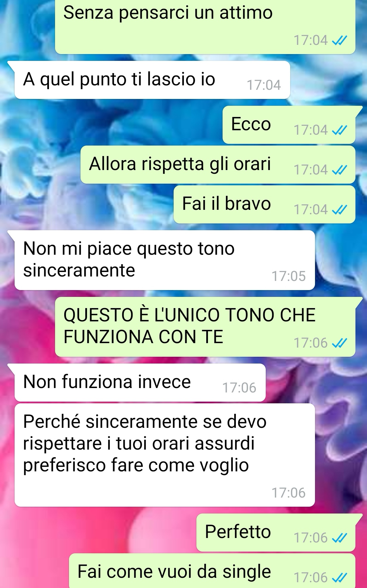The width and height of the screenshot is (367, 588).
Task: Tap read ticks on 'Fai come vuoi da single'
Action: (339, 577)
